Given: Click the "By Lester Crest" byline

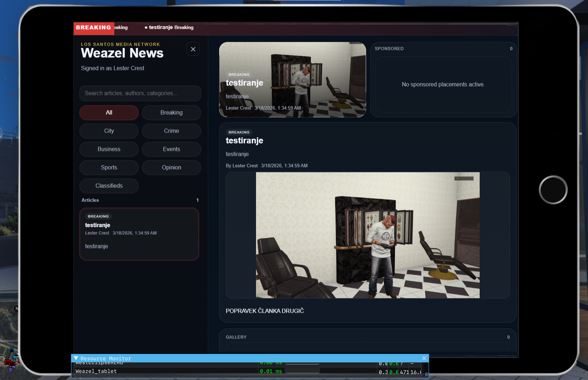Looking at the screenshot, I should pos(242,166).
